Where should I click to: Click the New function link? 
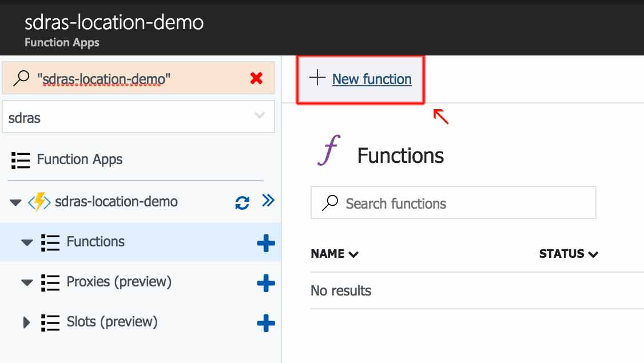372,79
